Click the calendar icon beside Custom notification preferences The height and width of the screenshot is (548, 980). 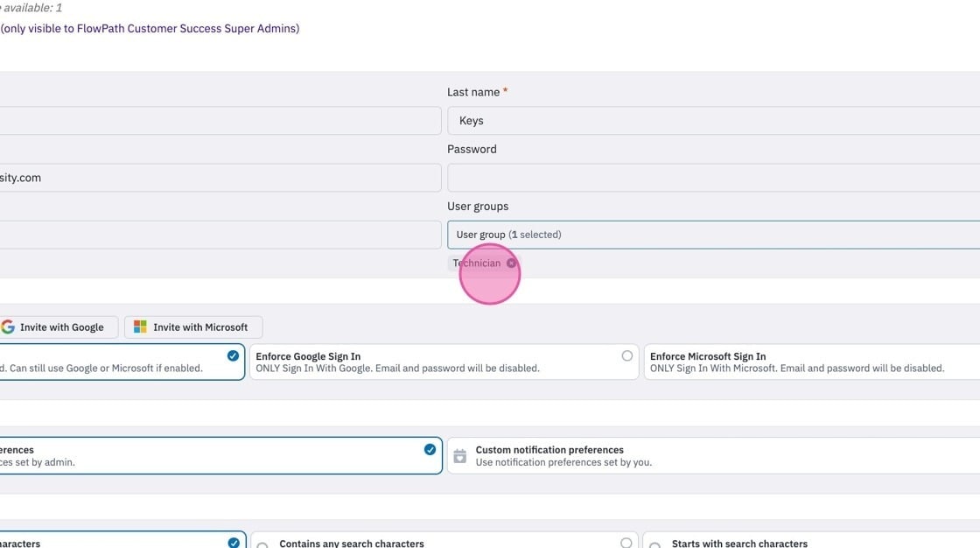pyautogui.click(x=460, y=456)
